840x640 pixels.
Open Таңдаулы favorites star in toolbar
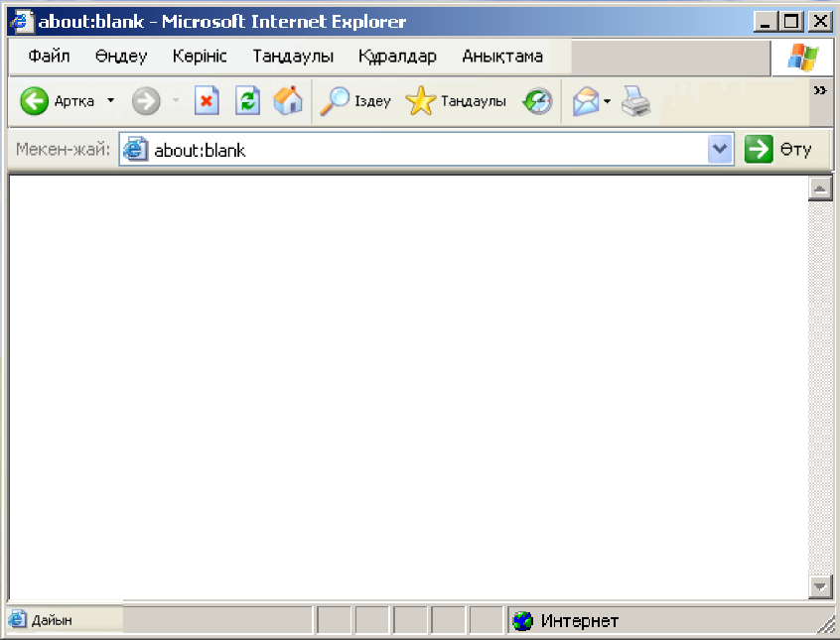456,100
